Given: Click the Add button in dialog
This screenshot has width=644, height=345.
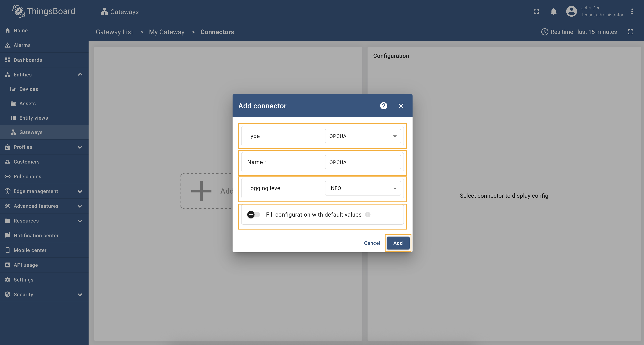Looking at the screenshot, I should click(x=398, y=243).
